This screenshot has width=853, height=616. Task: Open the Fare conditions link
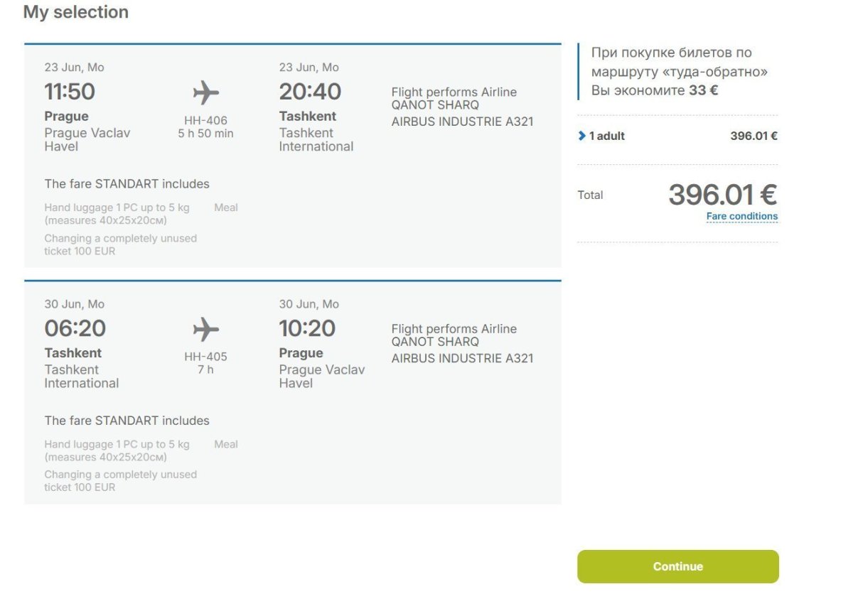[741, 216]
